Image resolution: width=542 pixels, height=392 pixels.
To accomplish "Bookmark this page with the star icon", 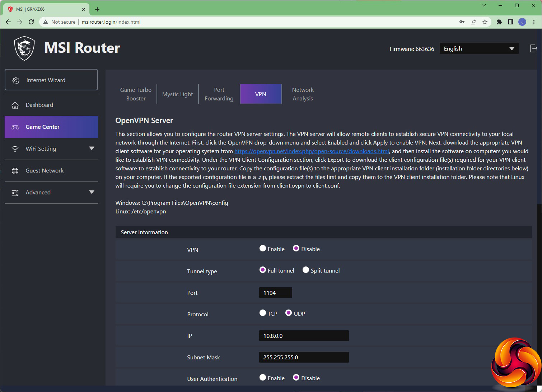I will 485,22.
